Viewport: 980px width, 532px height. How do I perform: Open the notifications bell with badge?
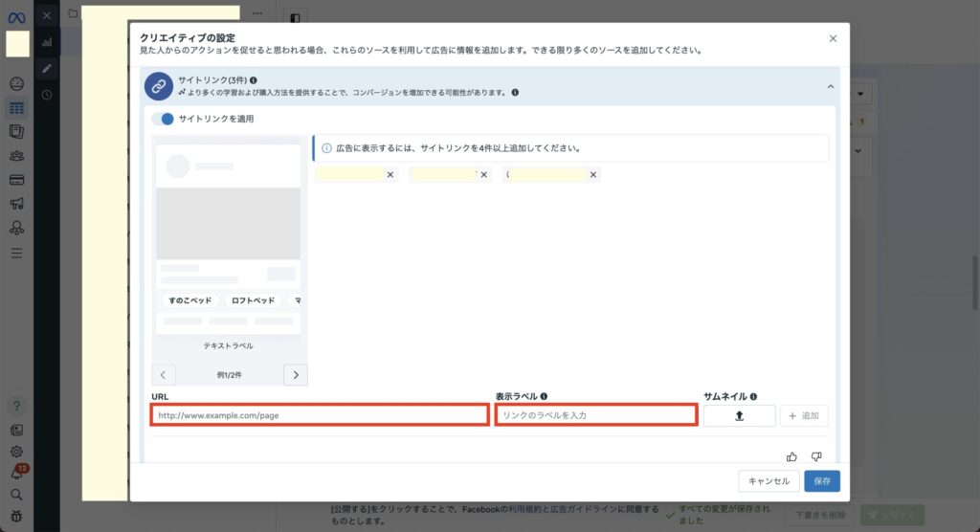point(17,472)
